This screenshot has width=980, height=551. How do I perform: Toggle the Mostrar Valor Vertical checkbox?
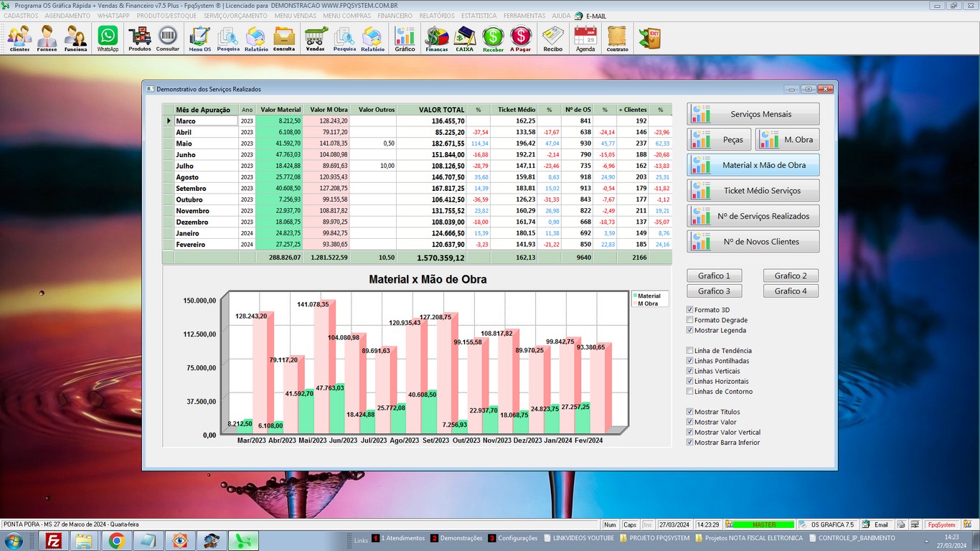(x=690, y=432)
